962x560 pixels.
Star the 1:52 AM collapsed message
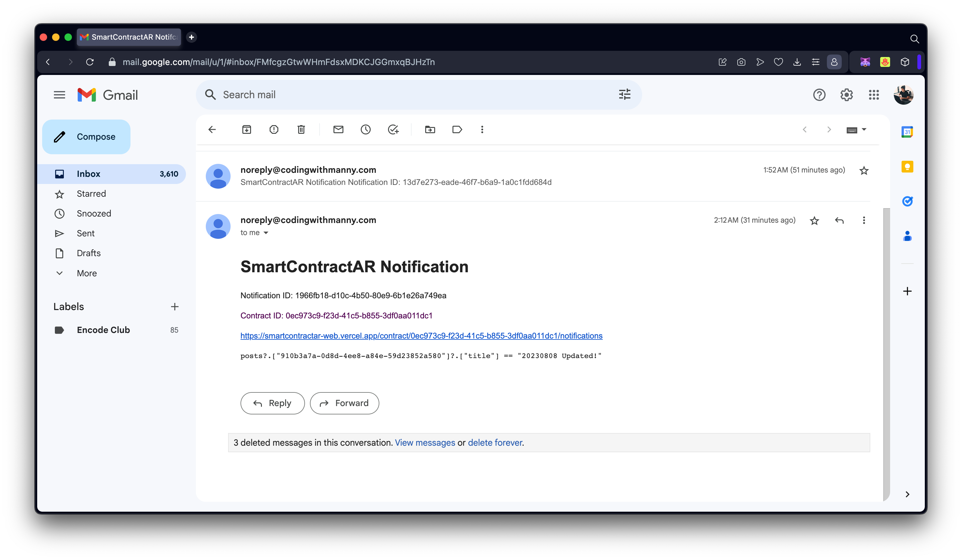pyautogui.click(x=864, y=171)
